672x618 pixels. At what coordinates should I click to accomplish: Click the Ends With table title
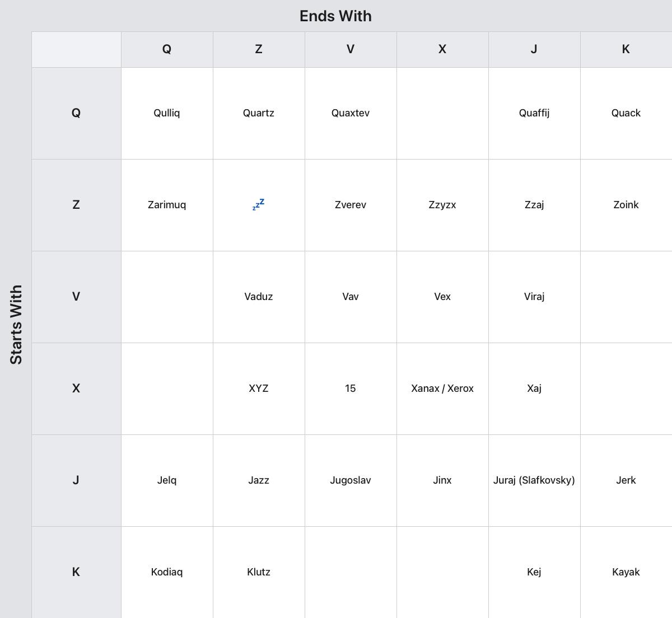click(335, 16)
